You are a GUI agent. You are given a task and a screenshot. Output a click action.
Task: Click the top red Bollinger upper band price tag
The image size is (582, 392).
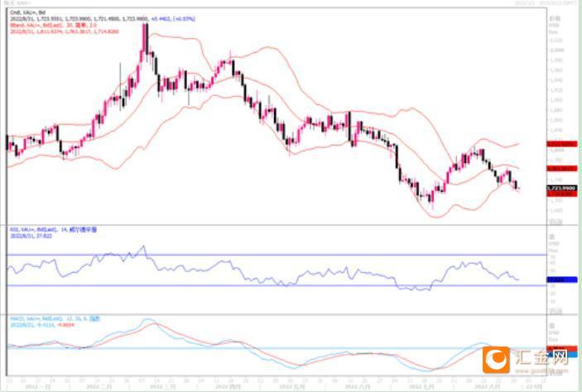pyautogui.click(x=562, y=144)
